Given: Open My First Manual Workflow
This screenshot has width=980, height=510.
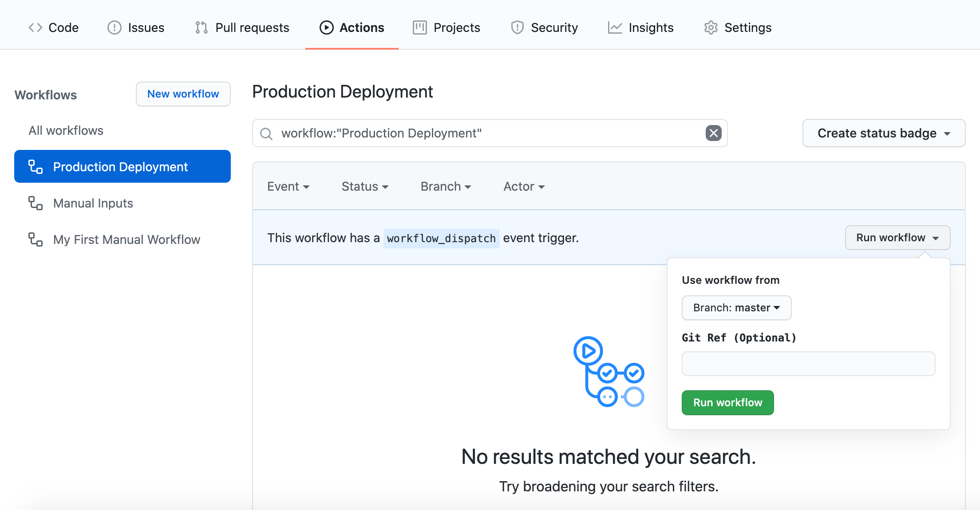Looking at the screenshot, I should click(126, 239).
